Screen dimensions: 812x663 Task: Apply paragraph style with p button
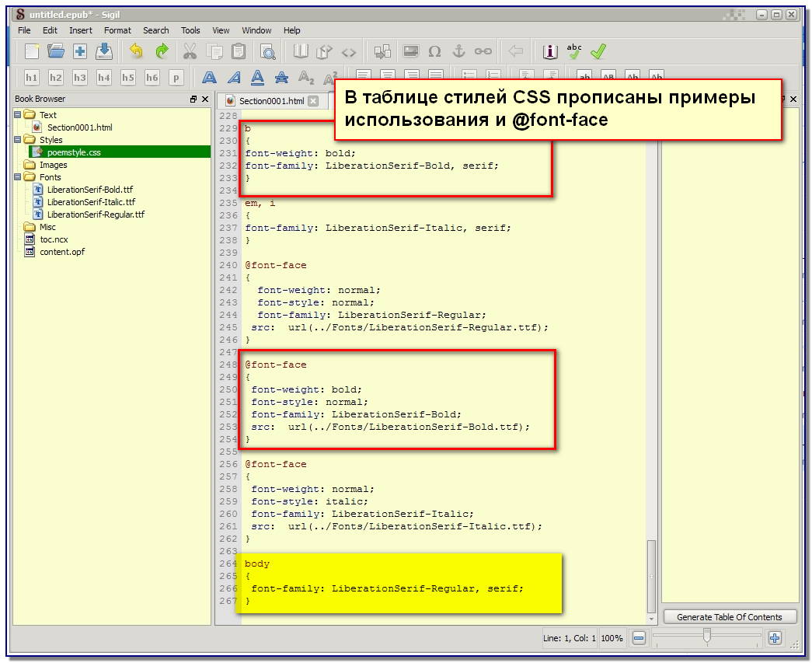[176, 78]
